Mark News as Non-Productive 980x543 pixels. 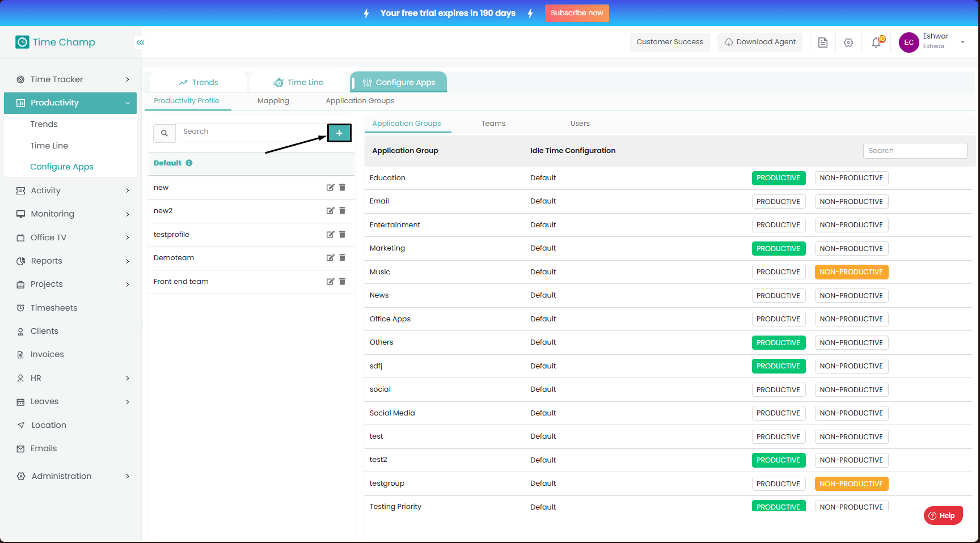coord(851,296)
